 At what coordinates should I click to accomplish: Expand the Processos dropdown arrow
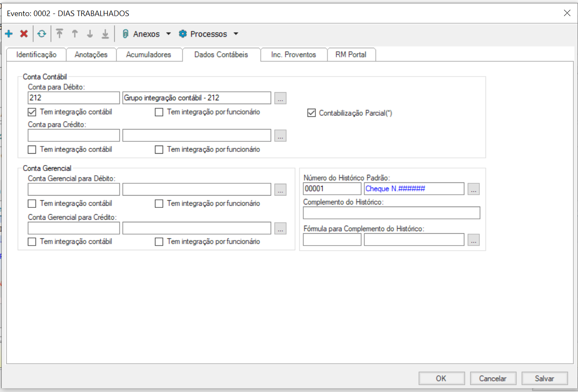pos(236,34)
